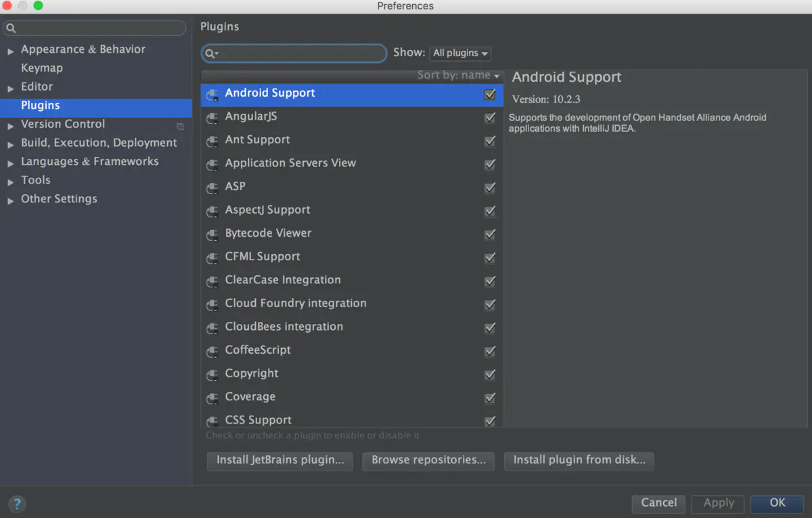Expand the Build, Execution, Deployment arrow

(10, 144)
